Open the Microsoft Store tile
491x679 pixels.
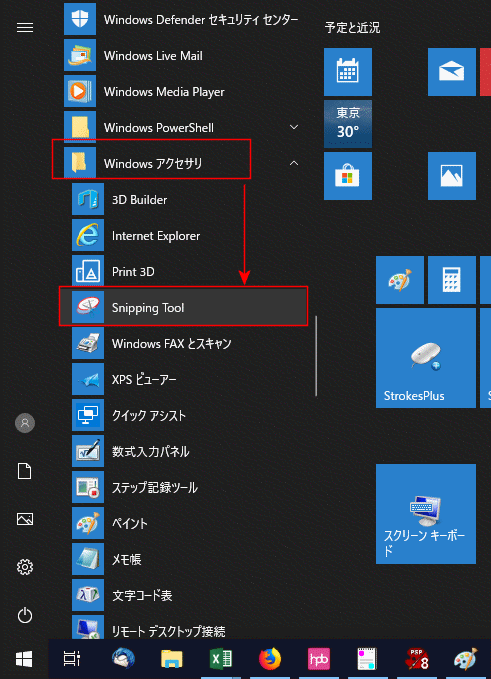(348, 176)
